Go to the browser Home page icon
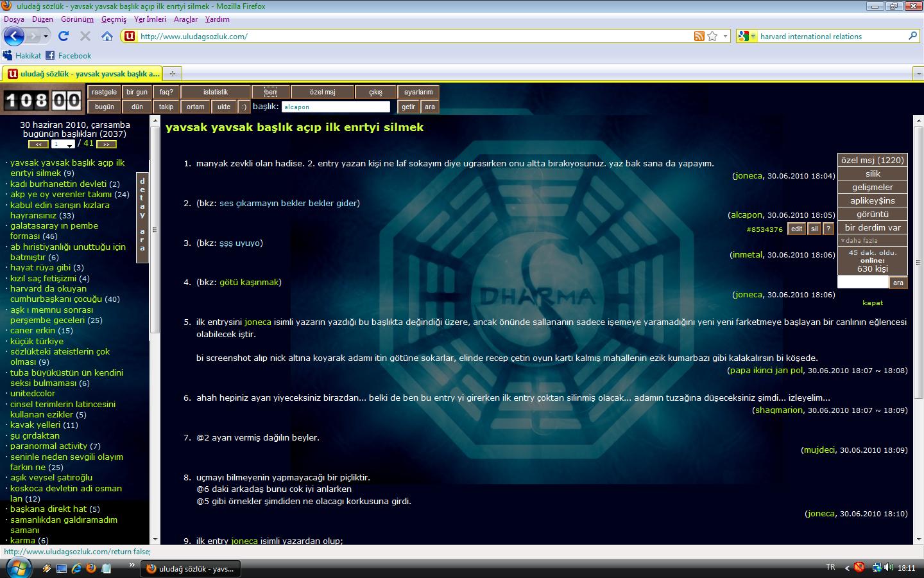The image size is (924, 578). click(107, 37)
